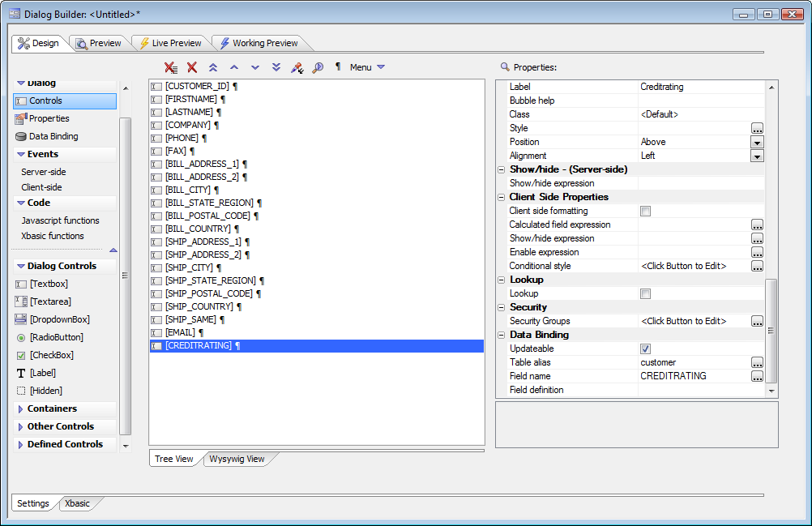The width and height of the screenshot is (812, 526).
Task: Expand the Containers section
Action: [x=20, y=409]
